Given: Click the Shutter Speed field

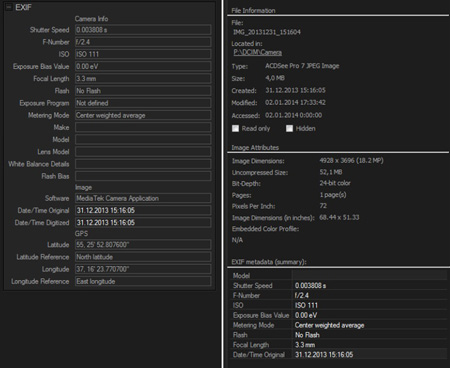Looking at the screenshot, I should 143,30.
